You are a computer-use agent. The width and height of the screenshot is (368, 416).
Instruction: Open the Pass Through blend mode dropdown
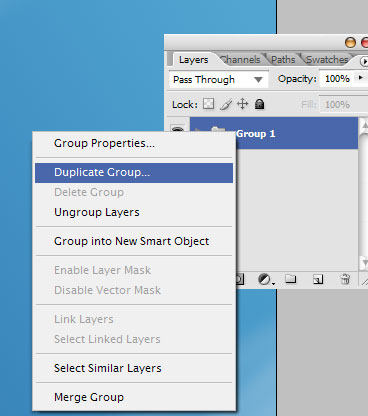tap(219, 80)
